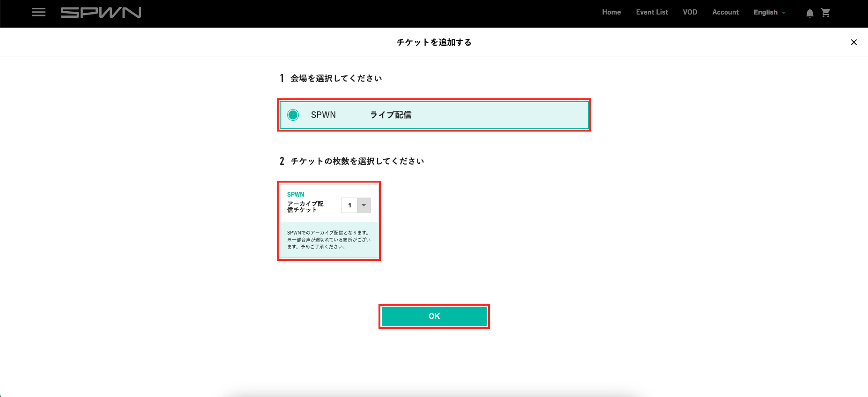Select the SPWN ライブ配信 radio button
The width and height of the screenshot is (868, 397).
click(x=293, y=115)
